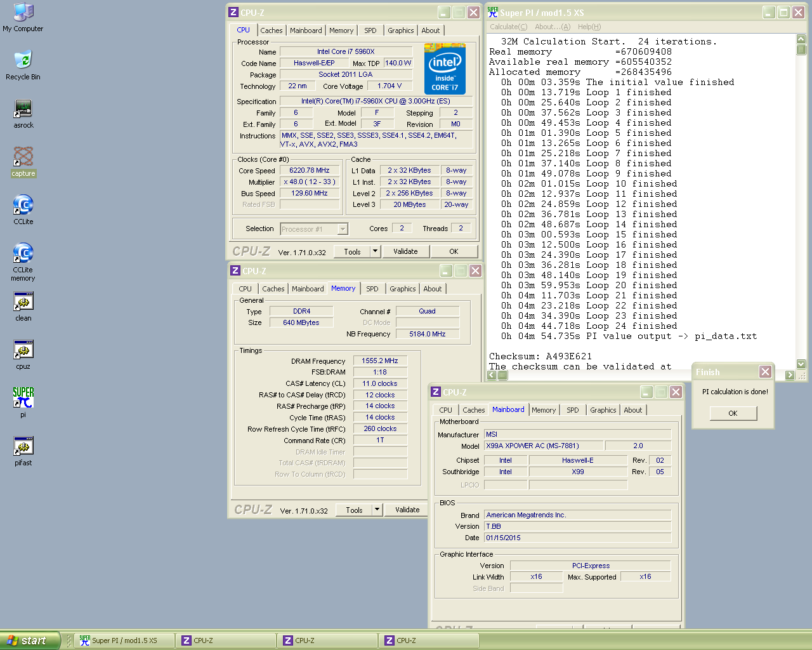Click the NB Frequency value 5184.0 MHz
The height and width of the screenshot is (650, 812).
pos(428,334)
